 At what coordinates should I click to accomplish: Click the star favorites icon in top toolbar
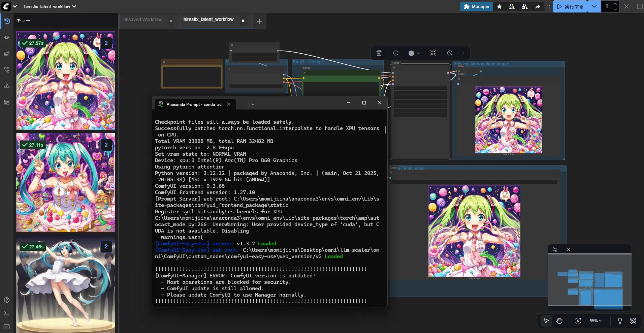coord(500,6)
